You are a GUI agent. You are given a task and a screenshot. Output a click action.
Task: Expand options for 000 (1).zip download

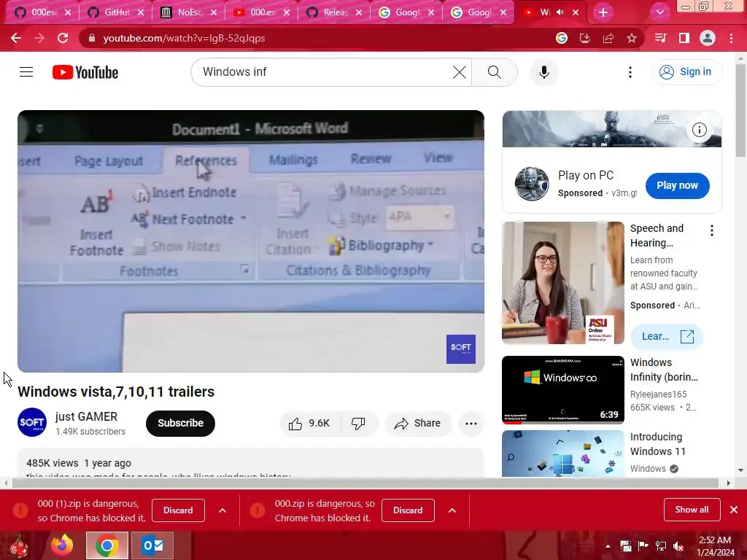coord(222,510)
